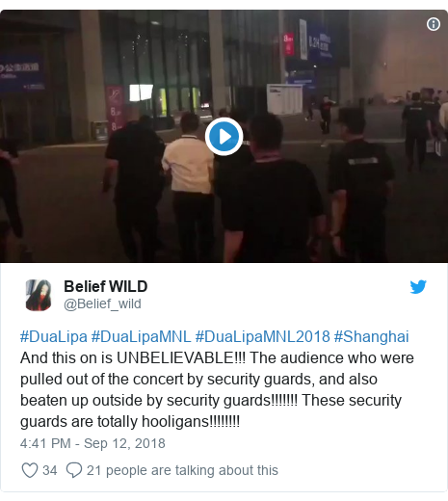
Task: Click the tweet text about security guards
Action: (217, 389)
